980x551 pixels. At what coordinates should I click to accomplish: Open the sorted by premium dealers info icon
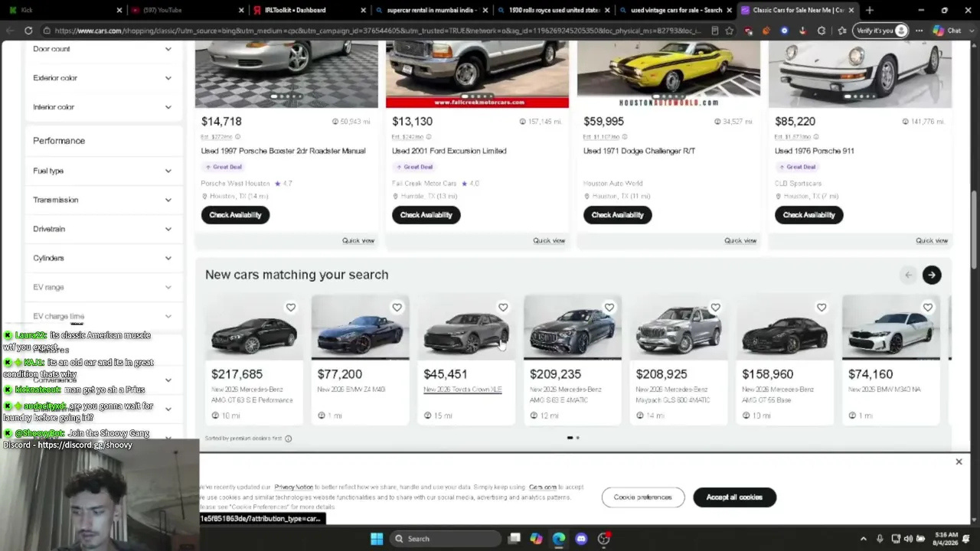tap(288, 439)
